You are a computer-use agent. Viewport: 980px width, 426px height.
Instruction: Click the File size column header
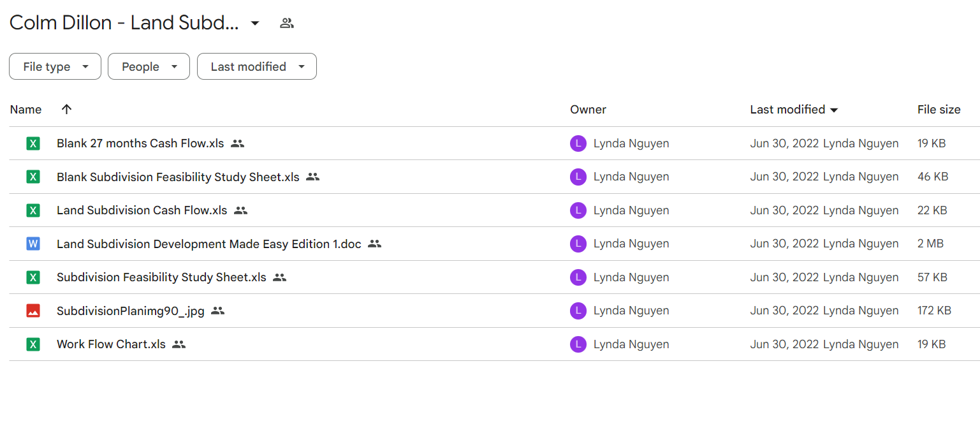click(939, 110)
